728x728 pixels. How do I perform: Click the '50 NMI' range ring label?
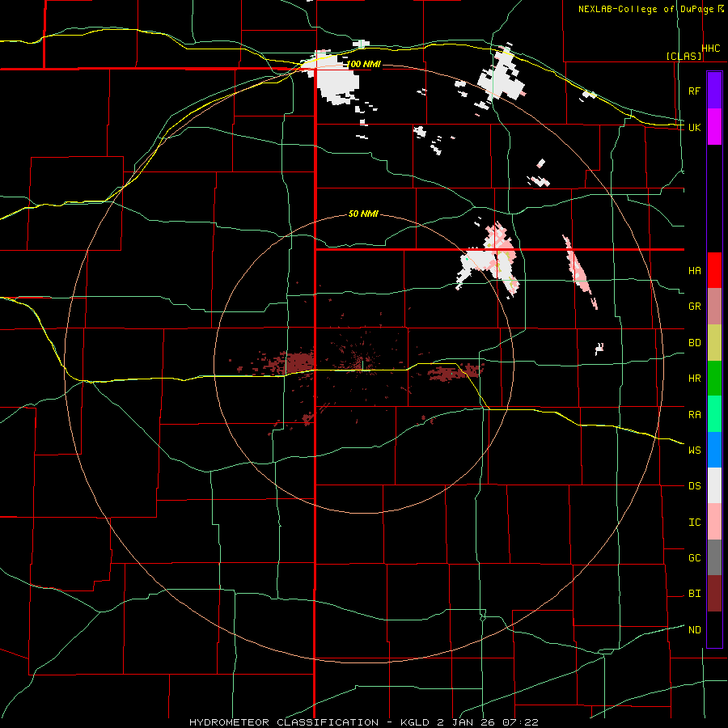363,214
